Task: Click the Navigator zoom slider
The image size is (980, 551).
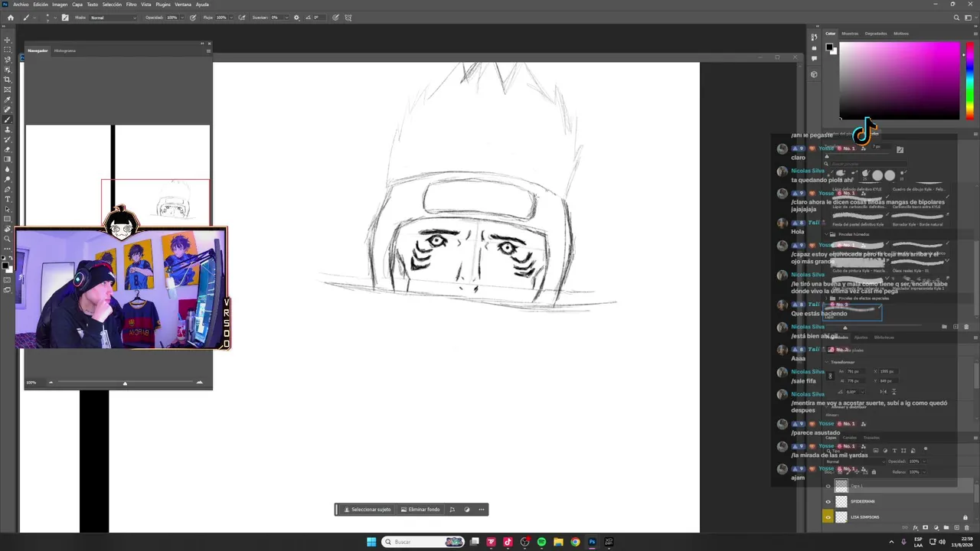Action: (x=125, y=383)
